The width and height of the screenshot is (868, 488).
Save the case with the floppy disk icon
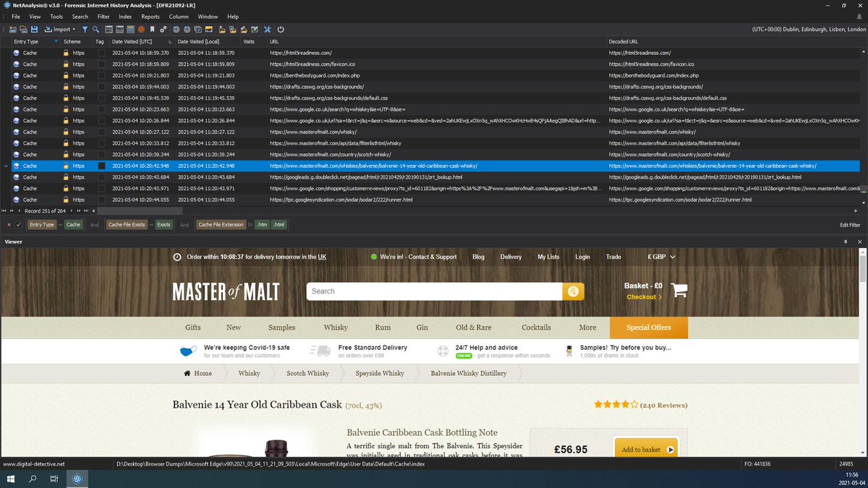tap(34, 30)
